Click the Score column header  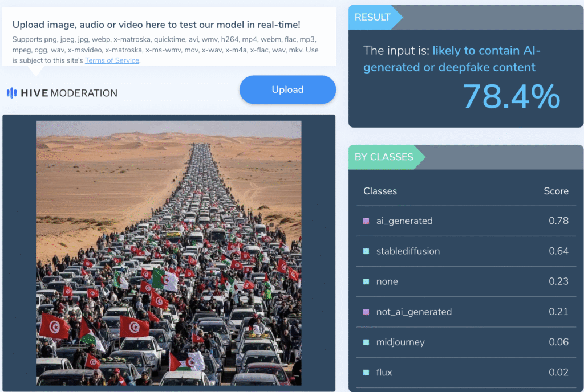pos(556,191)
